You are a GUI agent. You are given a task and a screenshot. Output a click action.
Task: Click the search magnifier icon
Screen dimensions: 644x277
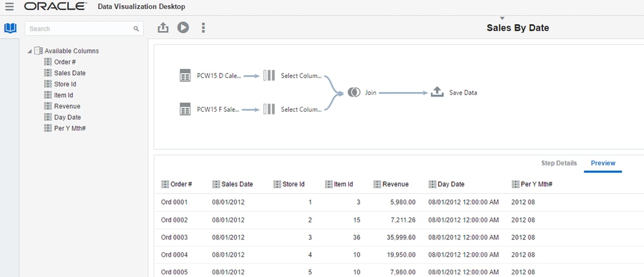pos(137,29)
